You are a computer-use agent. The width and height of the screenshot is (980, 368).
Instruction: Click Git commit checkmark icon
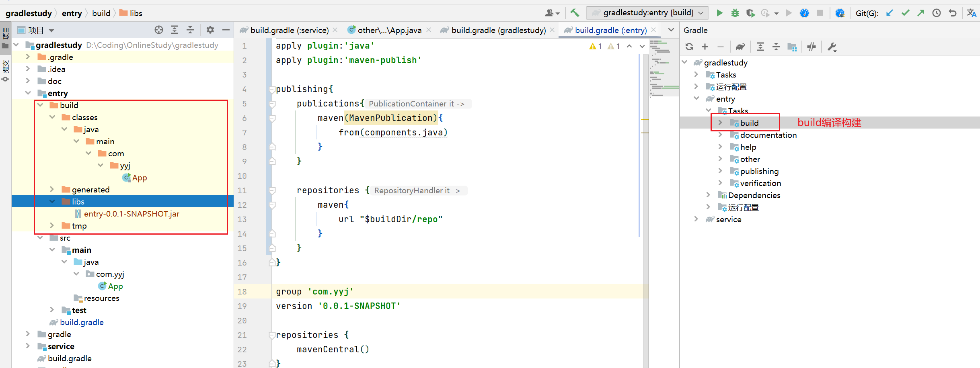(x=905, y=13)
